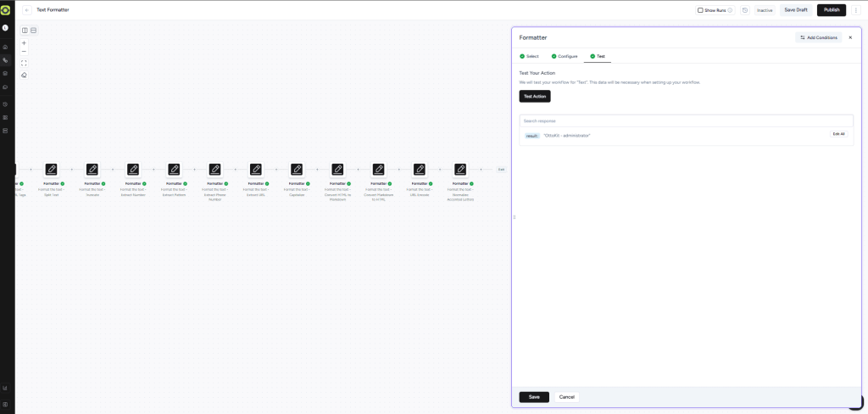The image size is (868, 414).
Task: Select the Capitalize formatter node
Action: point(297,170)
